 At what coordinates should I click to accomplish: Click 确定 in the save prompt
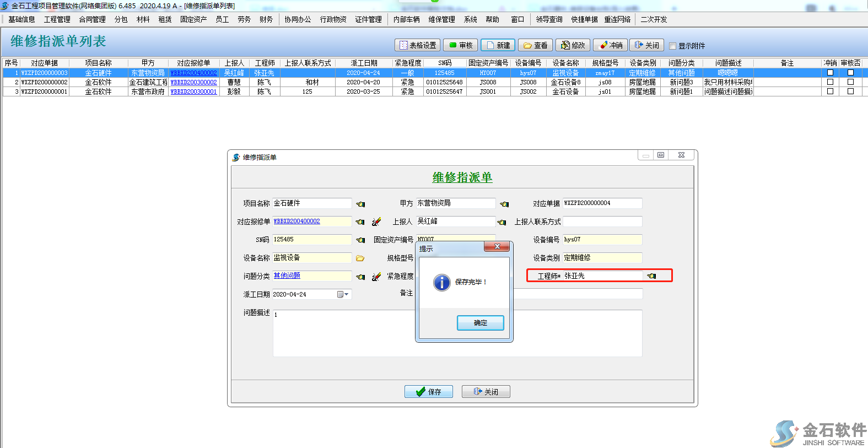tap(480, 323)
